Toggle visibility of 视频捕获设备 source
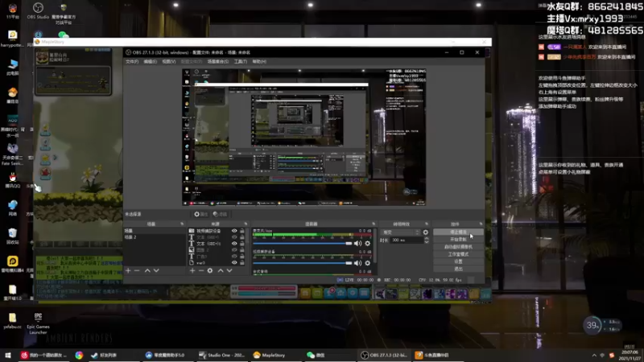 [234, 231]
